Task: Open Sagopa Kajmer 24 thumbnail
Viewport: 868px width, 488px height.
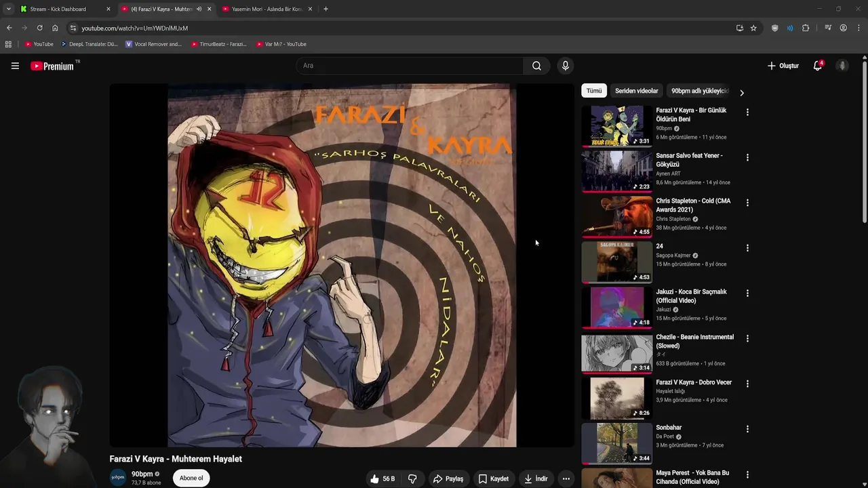Action: click(616, 262)
